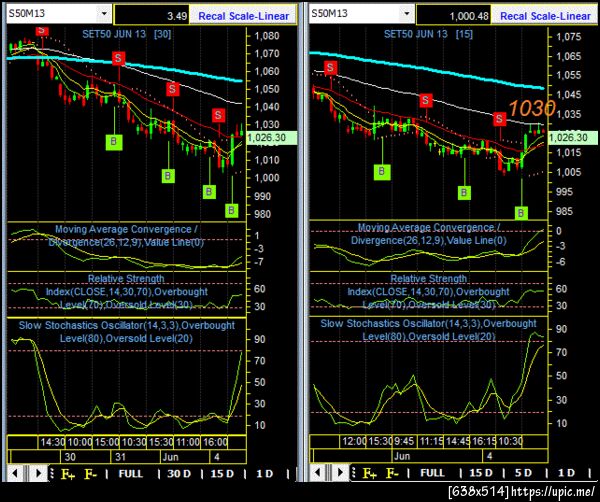Image resolution: width=600 pixels, height=502 pixels.
Task: Click the Jun date label on right chart axis
Action: coord(402,456)
